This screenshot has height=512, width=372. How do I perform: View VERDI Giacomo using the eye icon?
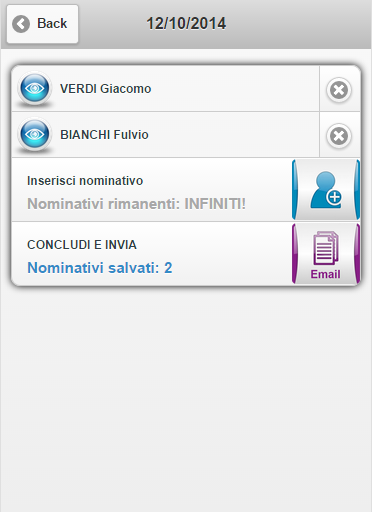point(35,88)
